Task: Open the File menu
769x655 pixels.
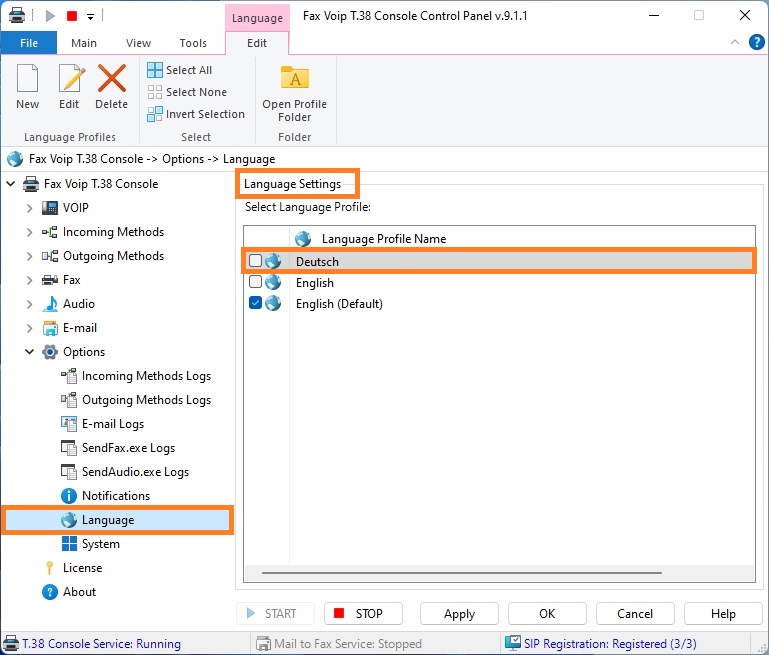Action: click(29, 43)
